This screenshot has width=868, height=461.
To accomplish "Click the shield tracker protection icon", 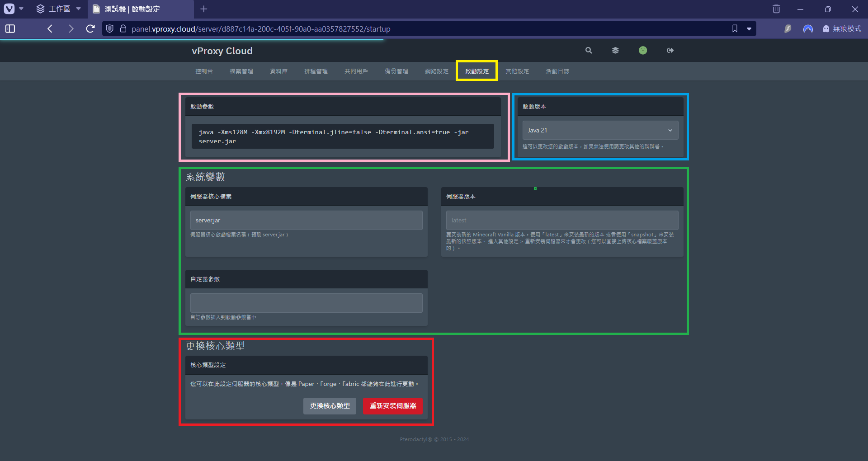I will 109,29.
